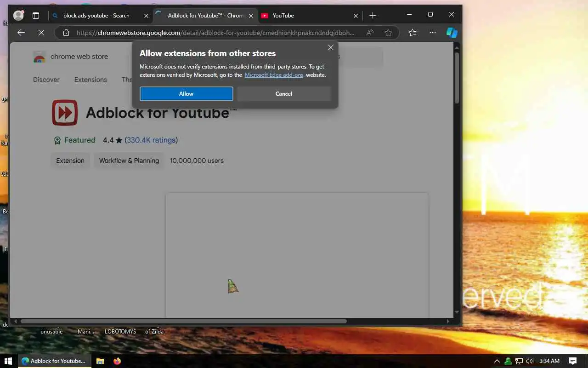
Task: Click the scrollbar up arrow
Action: [457, 47]
